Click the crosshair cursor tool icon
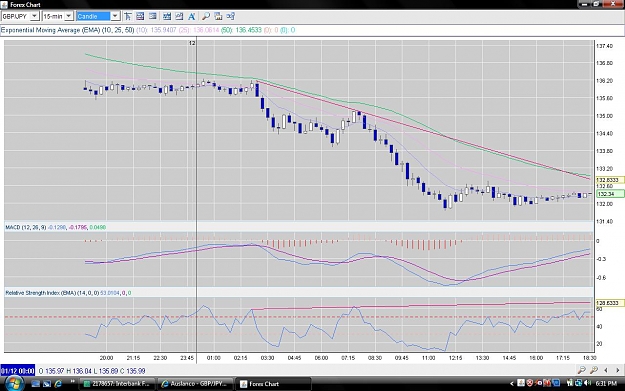 click(128, 16)
